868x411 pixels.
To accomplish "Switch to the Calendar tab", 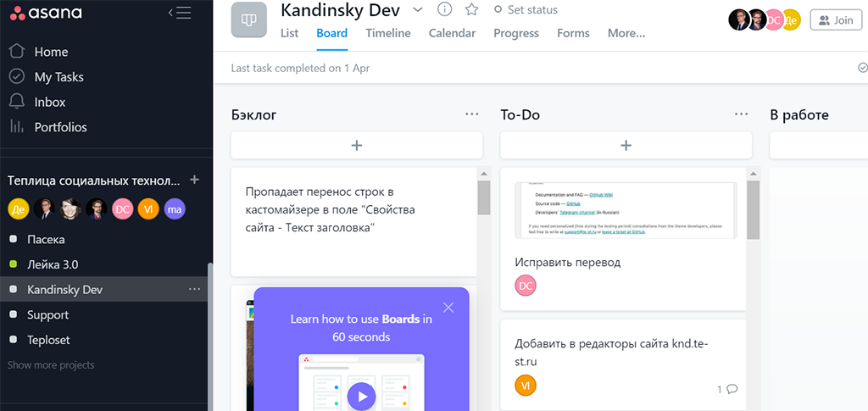I will pos(452,33).
